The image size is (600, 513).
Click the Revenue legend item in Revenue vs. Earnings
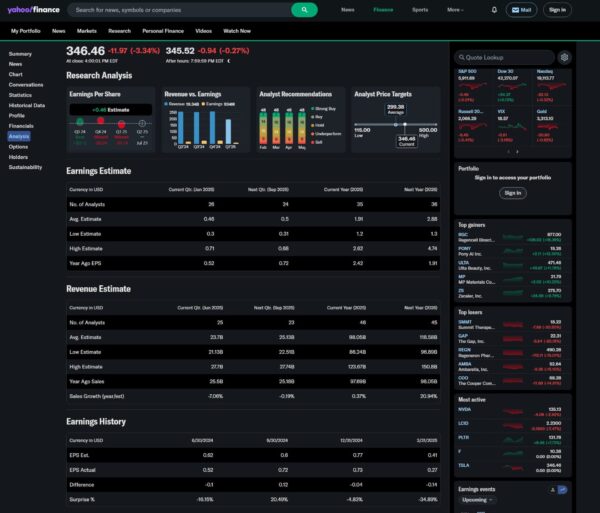(181, 104)
